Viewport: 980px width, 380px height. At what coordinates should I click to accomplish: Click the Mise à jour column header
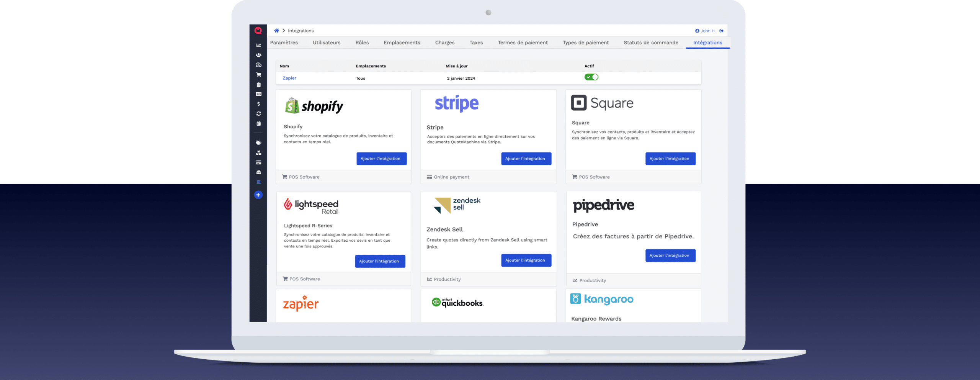[456, 66]
